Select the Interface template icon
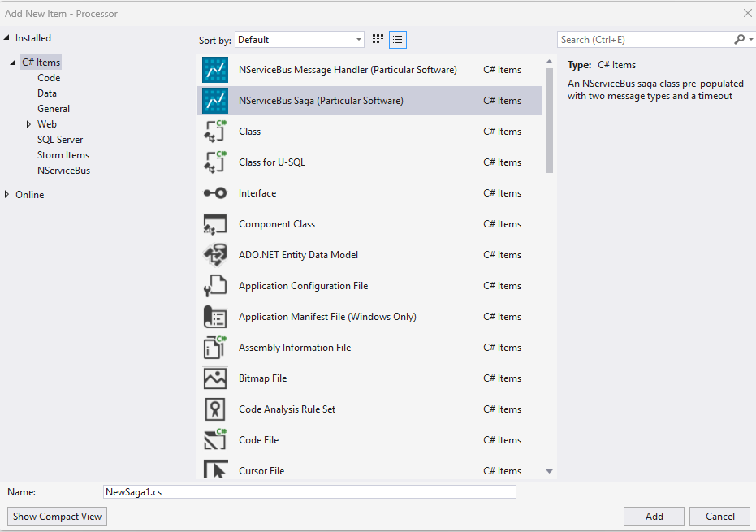Screen dimensions: 756x532 (x=215, y=193)
